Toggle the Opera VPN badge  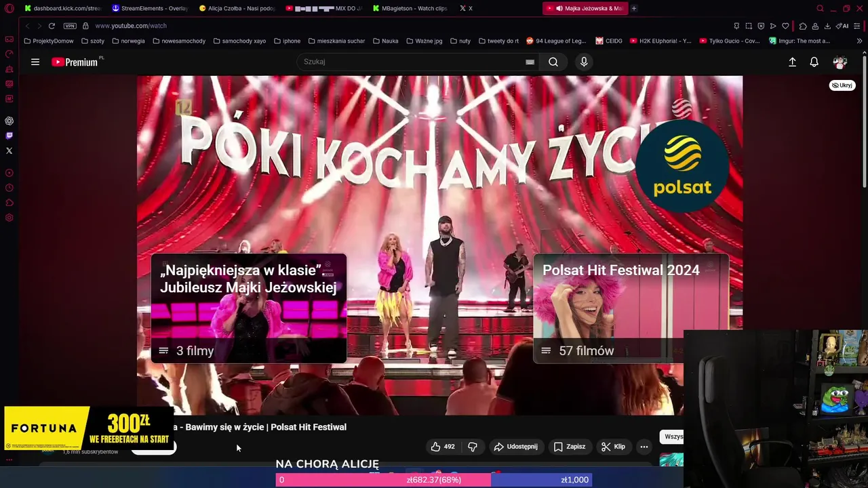click(x=70, y=26)
